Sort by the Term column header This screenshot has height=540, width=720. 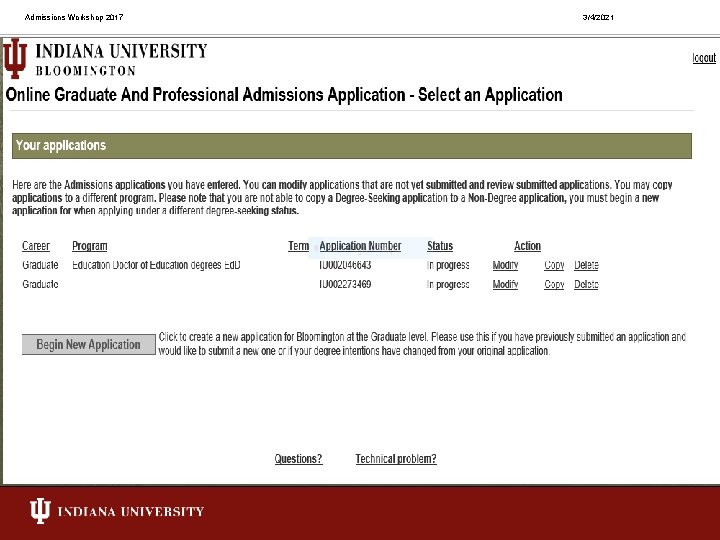(298, 246)
